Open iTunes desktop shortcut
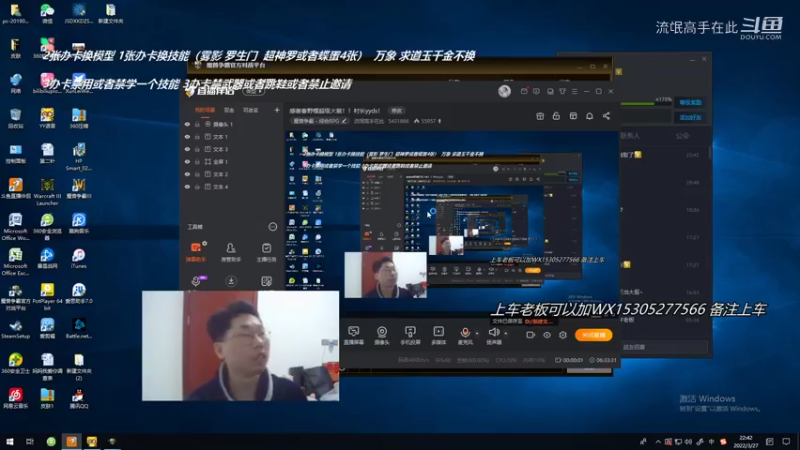Screen dimensions: 800x450 (79, 259)
